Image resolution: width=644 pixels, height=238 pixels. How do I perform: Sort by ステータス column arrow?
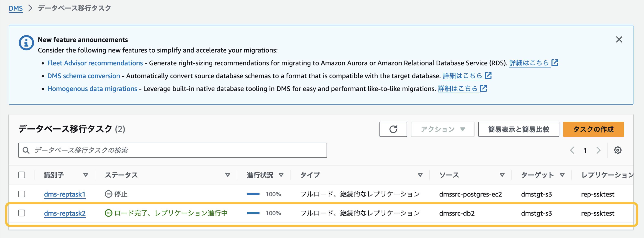click(227, 175)
